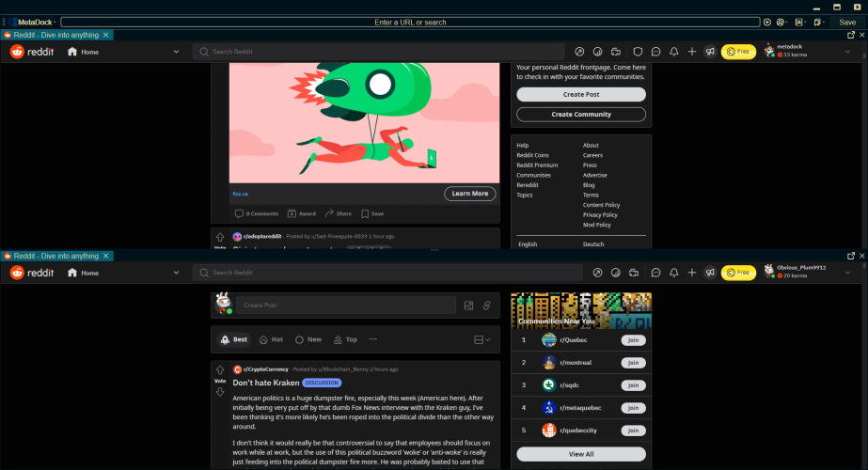The image size is (868, 470).
Task: Open Popular icon in top metadock pane
Action: [579, 52]
